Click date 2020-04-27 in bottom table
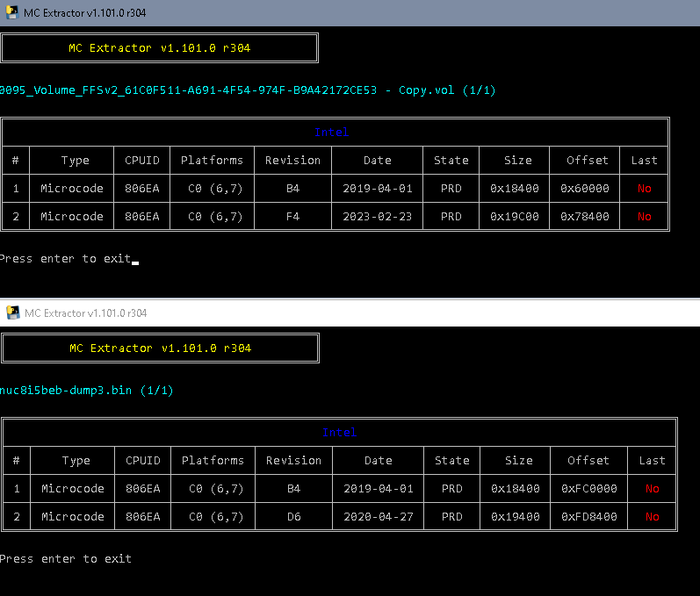This screenshot has width=700, height=596. 379,517
